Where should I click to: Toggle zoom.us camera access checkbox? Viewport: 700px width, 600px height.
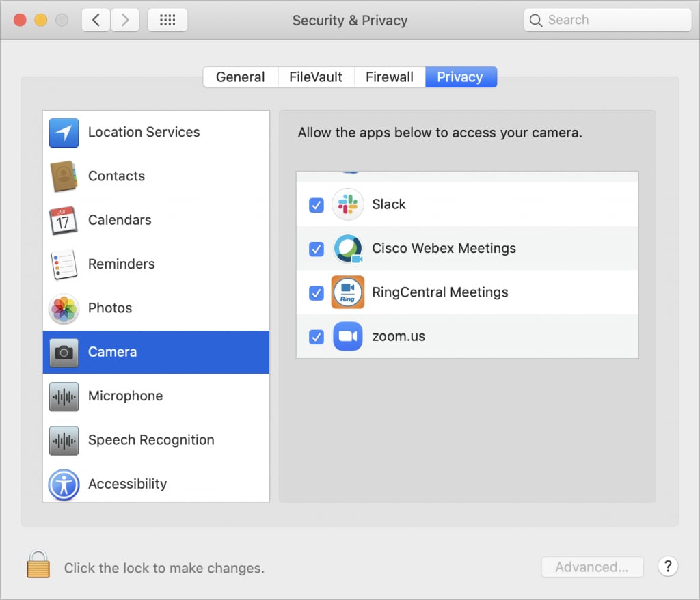click(x=316, y=336)
